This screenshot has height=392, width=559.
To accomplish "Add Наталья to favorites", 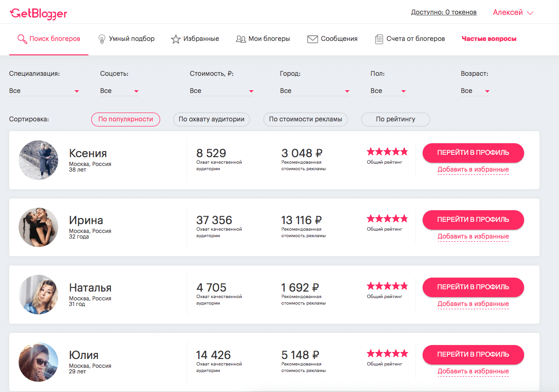I will tap(473, 304).
